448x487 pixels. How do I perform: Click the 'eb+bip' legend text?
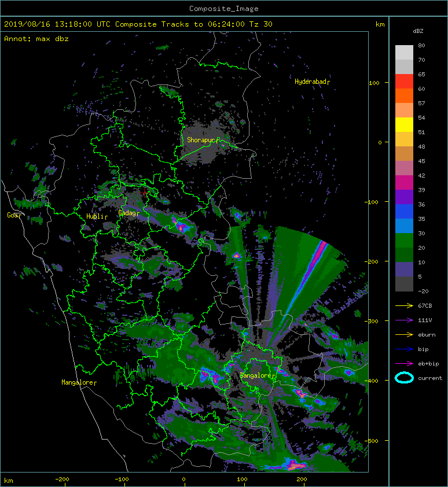(428, 364)
